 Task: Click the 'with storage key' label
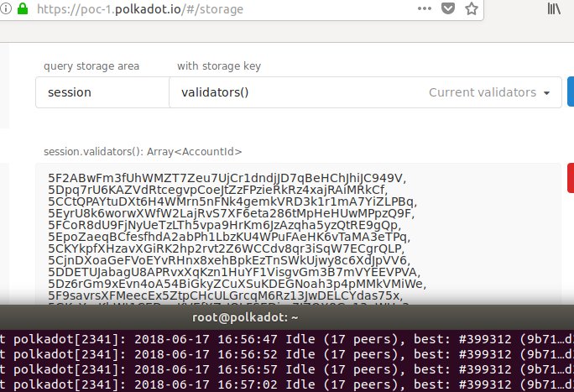[x=219, y=65]
